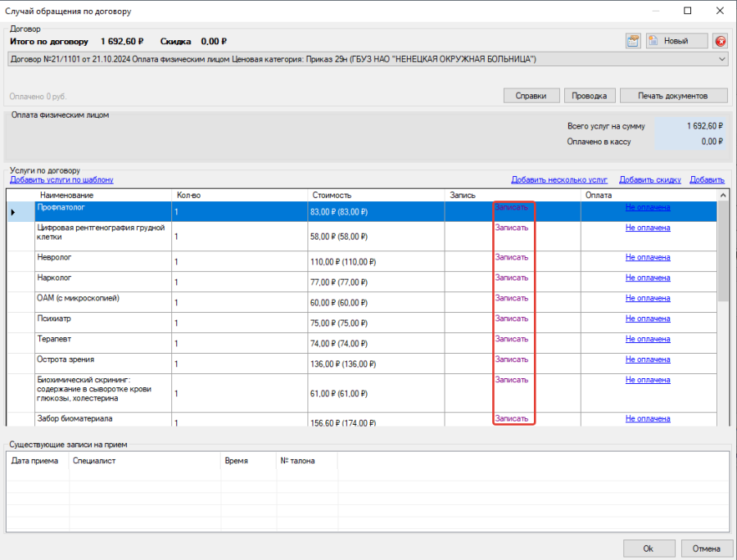Viewport: 737px width, 560px height.
Task: Open Не оплачена link for ОАМ (с микроскопией)
Action: pos(648,298)
